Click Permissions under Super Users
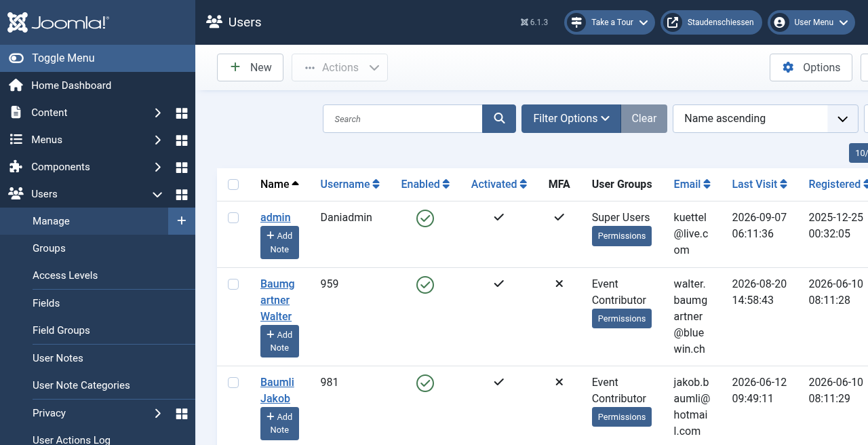Image resolution: width=868 pixels, height=445 pixels. click(622, 236)
